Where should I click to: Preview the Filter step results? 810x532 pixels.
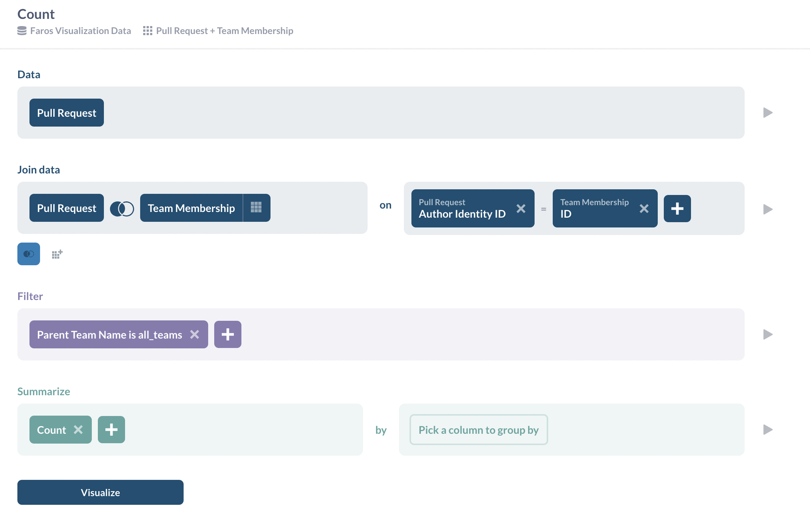point(768,334)
